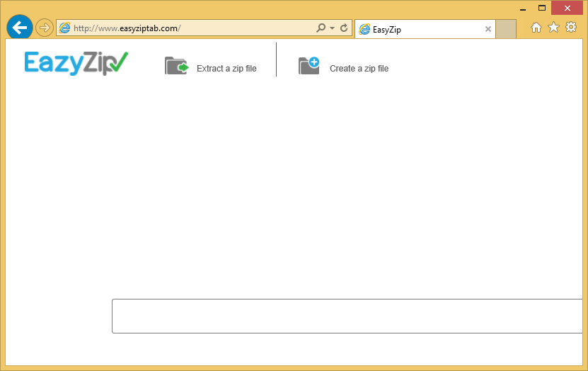588x371 pixels.
Task: Open the Tools gear menu
Action: [571, 27]
